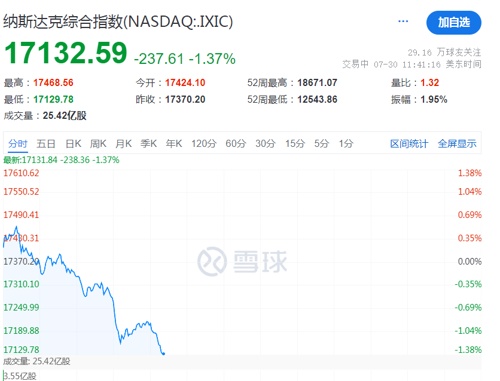Screen dimensions: 500x381
Task: Click the latest price dot on chart line
Action: click(x=163, y=353)
